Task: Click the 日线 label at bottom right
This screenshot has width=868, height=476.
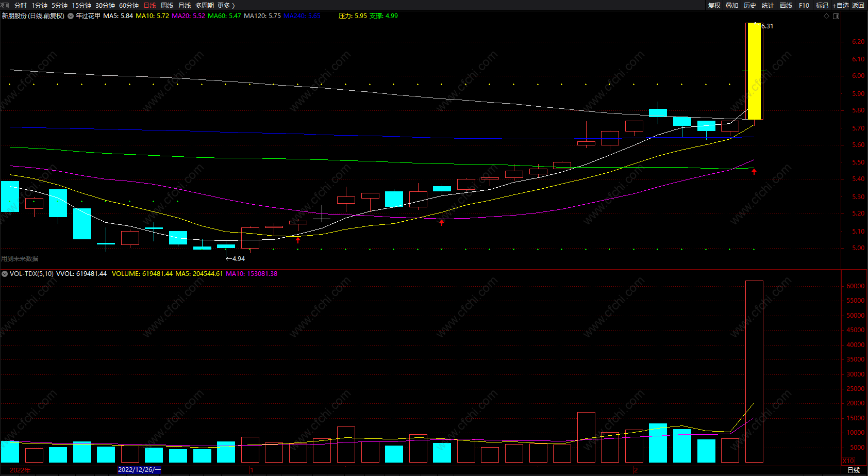Action: point(854,470)
